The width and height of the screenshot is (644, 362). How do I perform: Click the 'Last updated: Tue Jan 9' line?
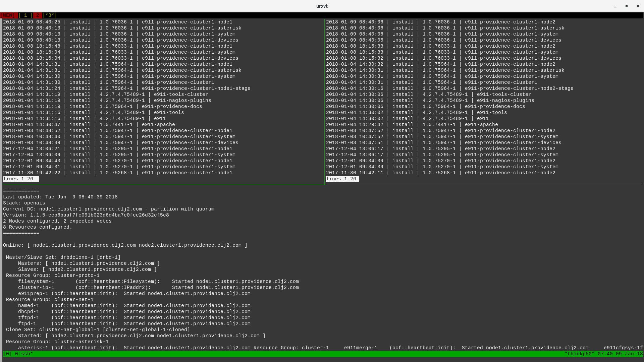click(x=60, y=197)
